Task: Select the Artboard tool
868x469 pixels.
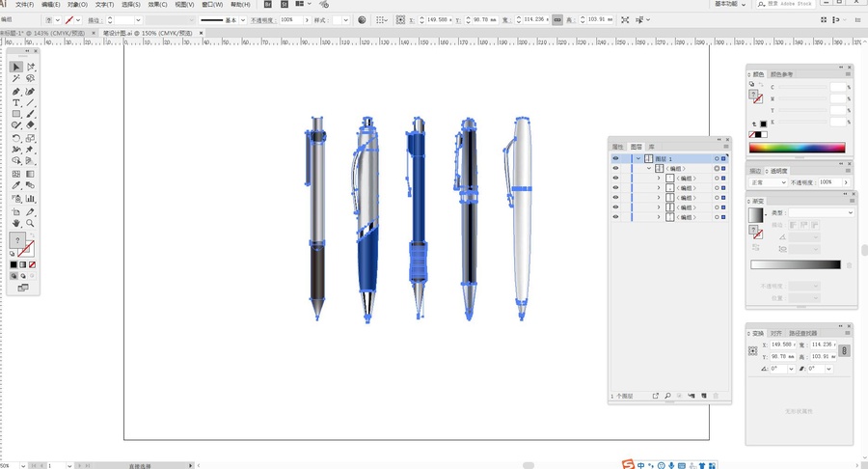Action: [x=16, y=212]
